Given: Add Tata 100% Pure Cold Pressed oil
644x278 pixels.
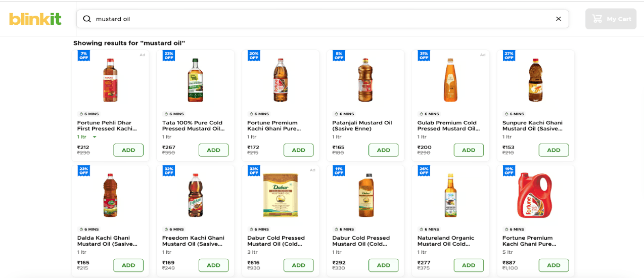Looking at the screenshot, I should (x=213, y=150).
